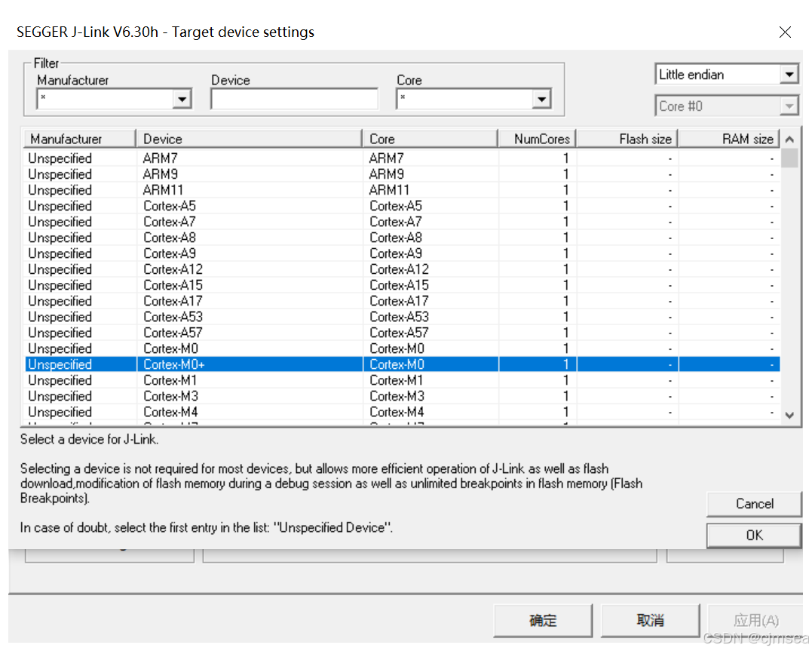This screenshot has width=812, height=651.
Task: Click the scroll down arrow of device list
Action: (x=789, y=415)
